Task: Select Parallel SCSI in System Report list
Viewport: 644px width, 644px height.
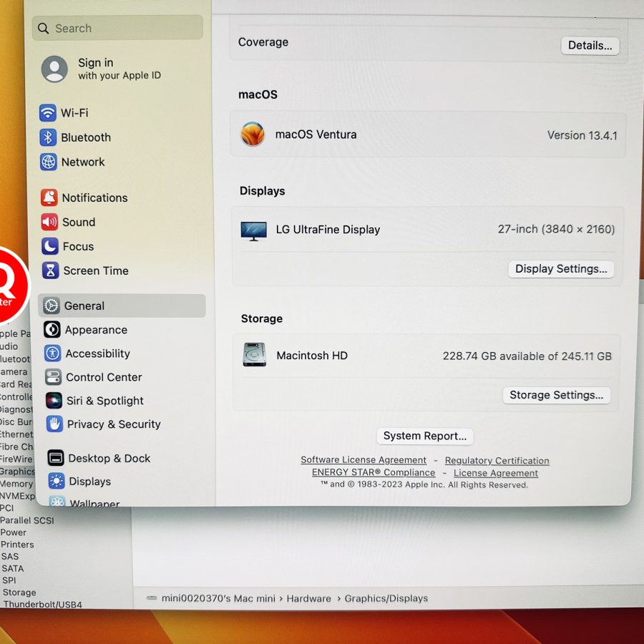Action: 27,520
